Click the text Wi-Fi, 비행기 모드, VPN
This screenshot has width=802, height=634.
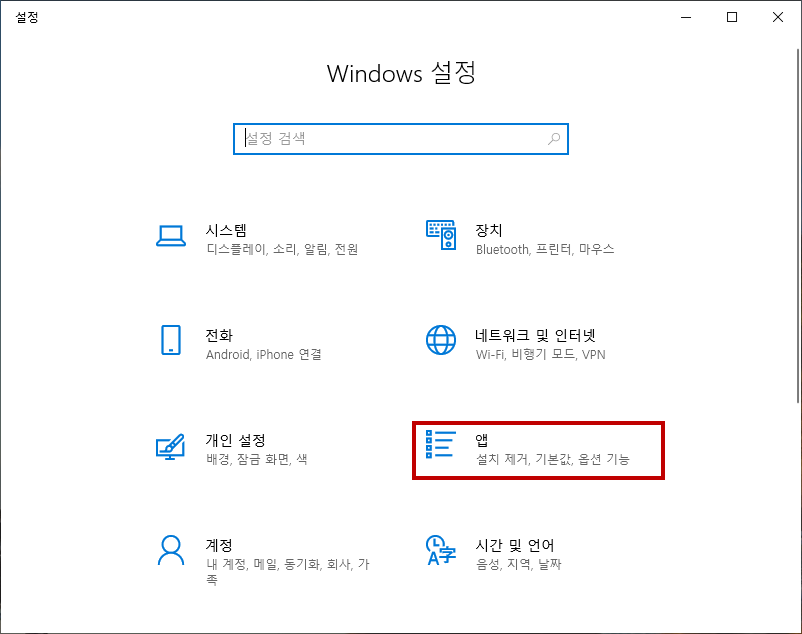pyautogui.click(x=541, y=354)
